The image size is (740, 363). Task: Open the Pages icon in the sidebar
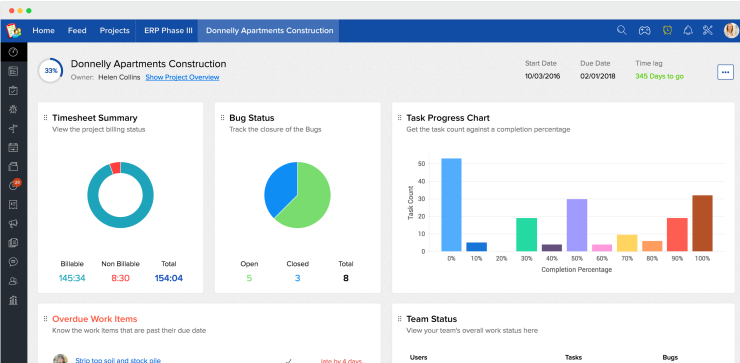coord(13,243)
